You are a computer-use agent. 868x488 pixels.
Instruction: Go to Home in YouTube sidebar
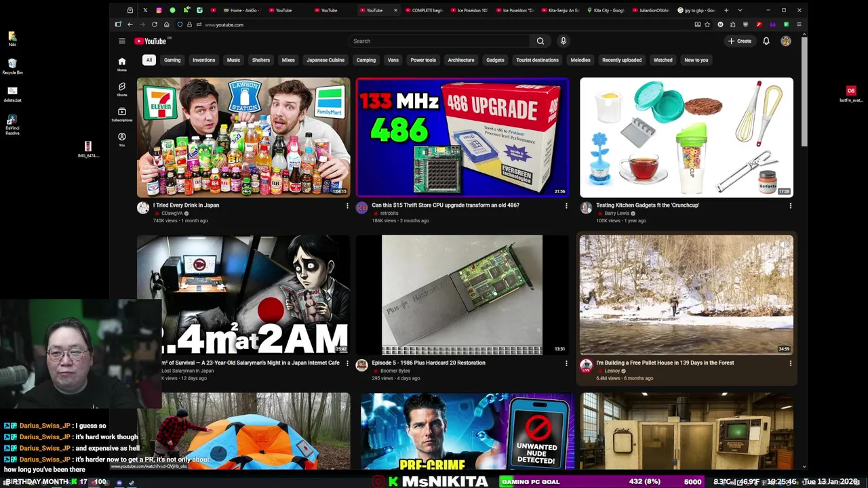[x=122, y=64]
